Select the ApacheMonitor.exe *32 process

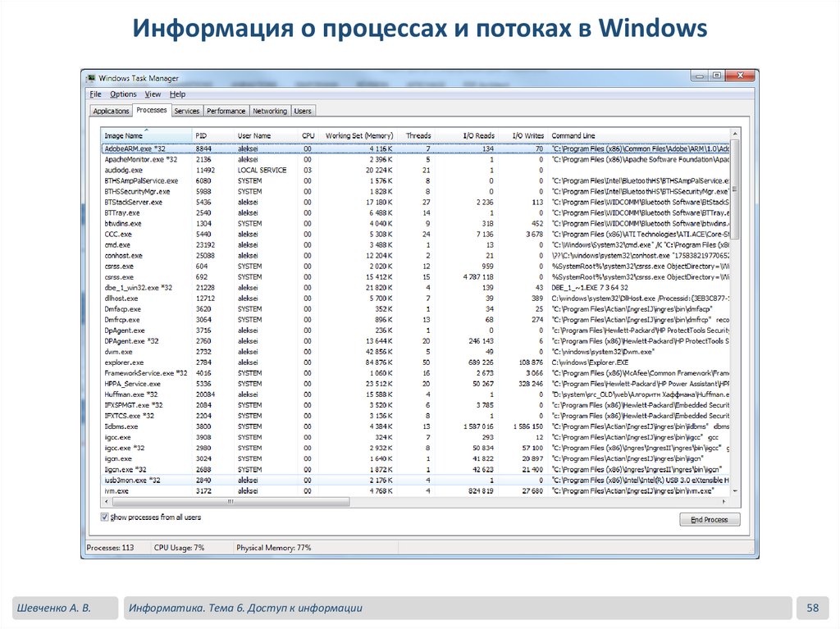tap(415, 160)
